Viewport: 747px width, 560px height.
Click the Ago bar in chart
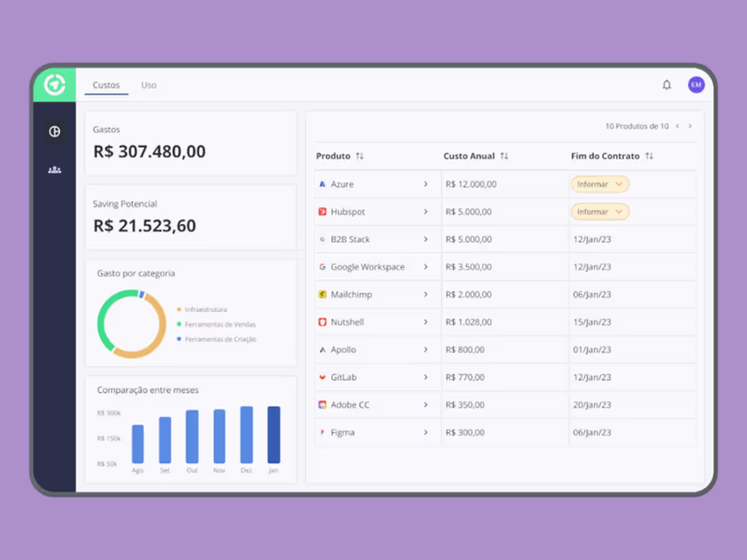click(x=138, y=444)
